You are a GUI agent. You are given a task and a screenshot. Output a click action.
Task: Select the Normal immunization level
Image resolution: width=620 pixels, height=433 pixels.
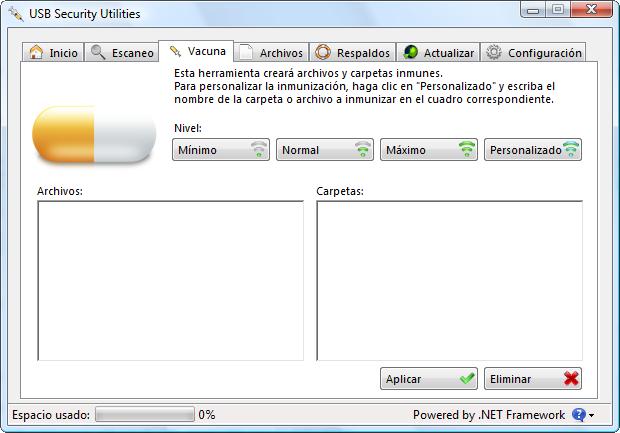pos(325,149)
